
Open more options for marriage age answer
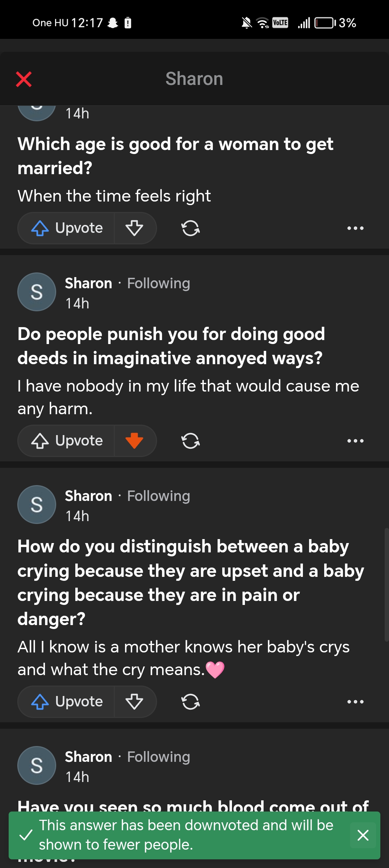coord(356,228)
